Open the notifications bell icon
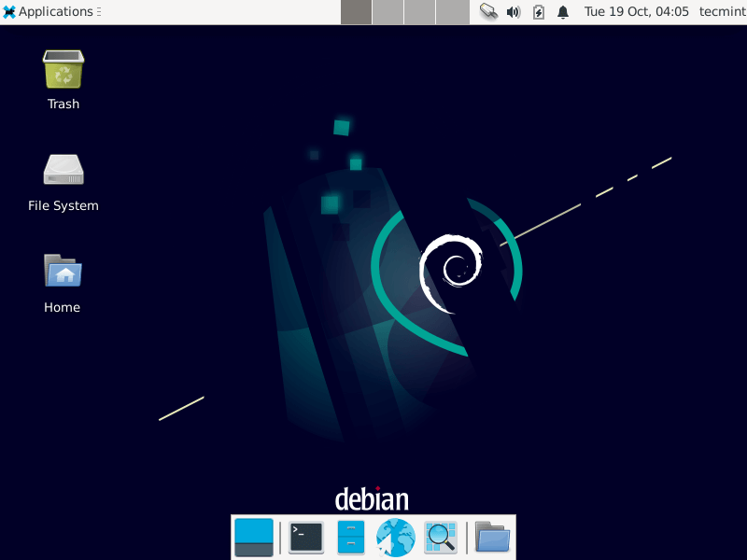This screenshot has height=560, width=747. [563, 12]
